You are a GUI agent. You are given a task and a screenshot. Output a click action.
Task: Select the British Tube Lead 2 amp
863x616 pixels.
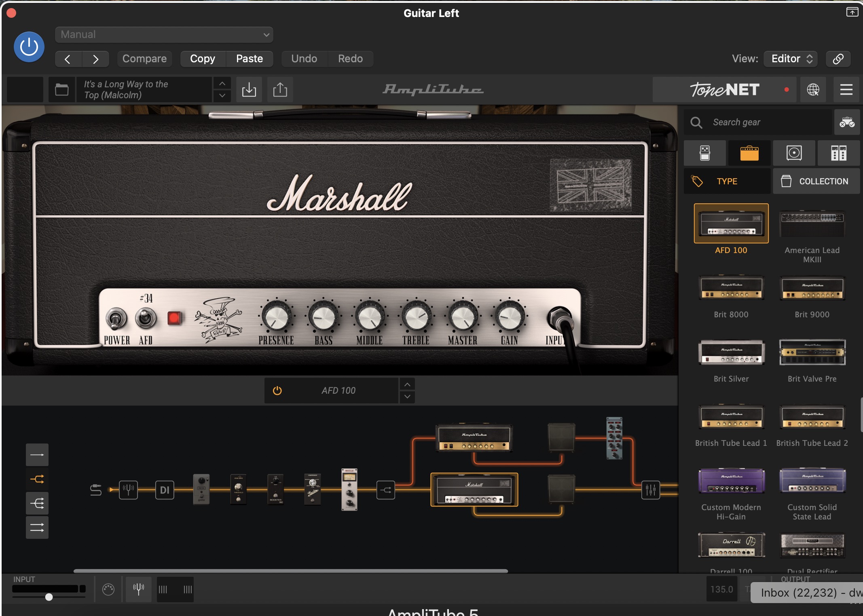pyautogui.click(x=812, y=417)
